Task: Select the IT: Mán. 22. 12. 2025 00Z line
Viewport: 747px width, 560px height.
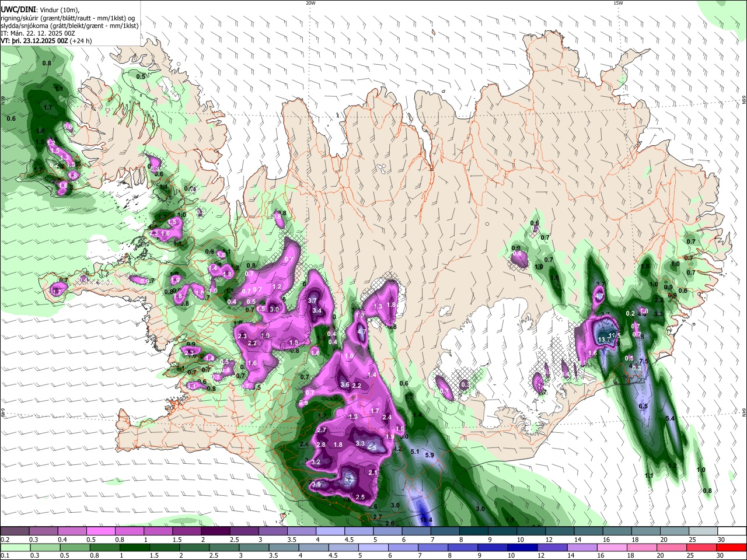Action: coord(38,33)
